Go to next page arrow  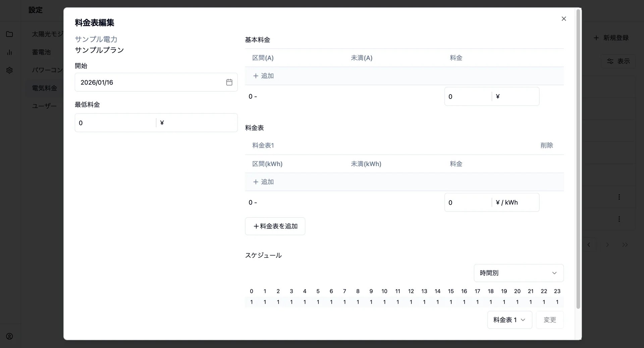point(607,245)
